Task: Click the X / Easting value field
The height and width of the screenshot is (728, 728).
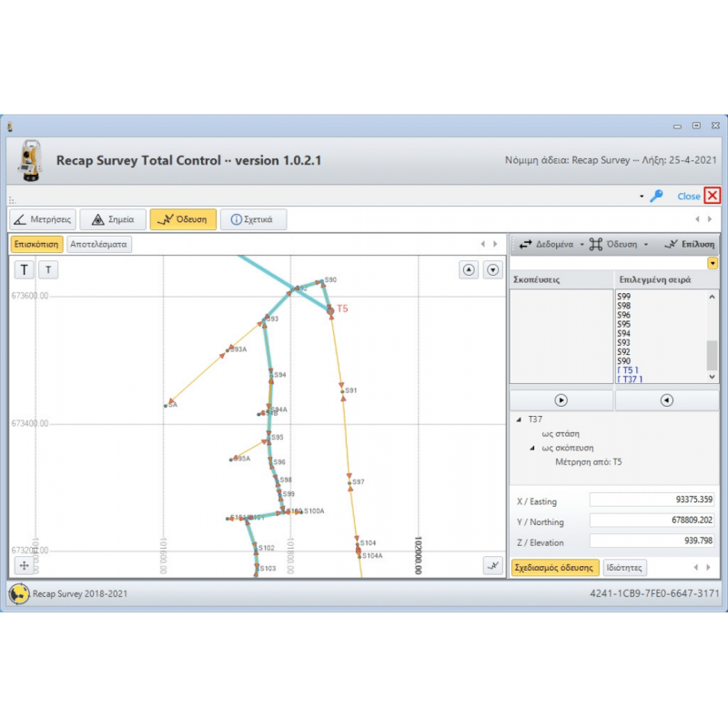Action: click(652, 500)
